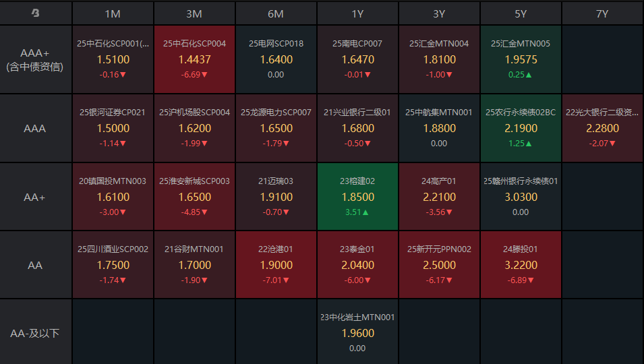Click 25农行永续债02BC yield cell
The height and width of the screenshot is (364, 644).
[521, 128]
